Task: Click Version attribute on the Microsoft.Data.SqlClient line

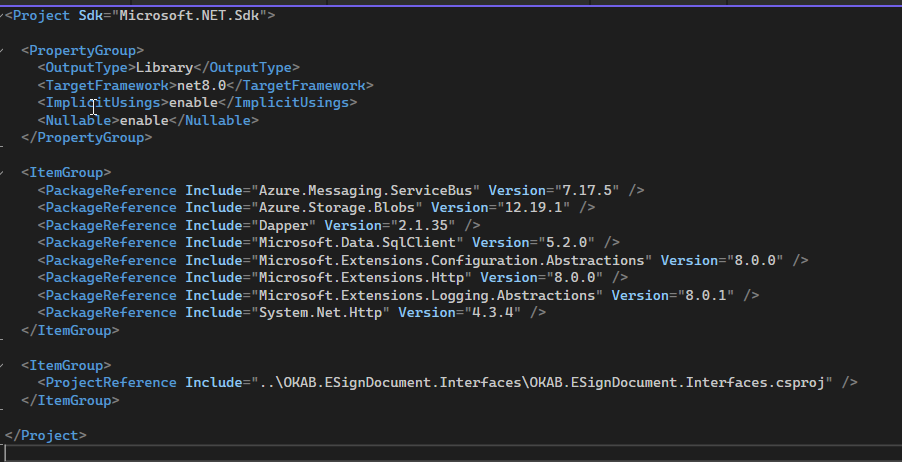Action: 500,243
